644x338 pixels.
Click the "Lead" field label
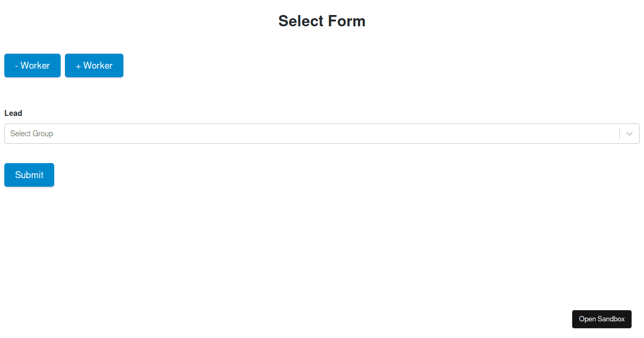pos(13,113)
